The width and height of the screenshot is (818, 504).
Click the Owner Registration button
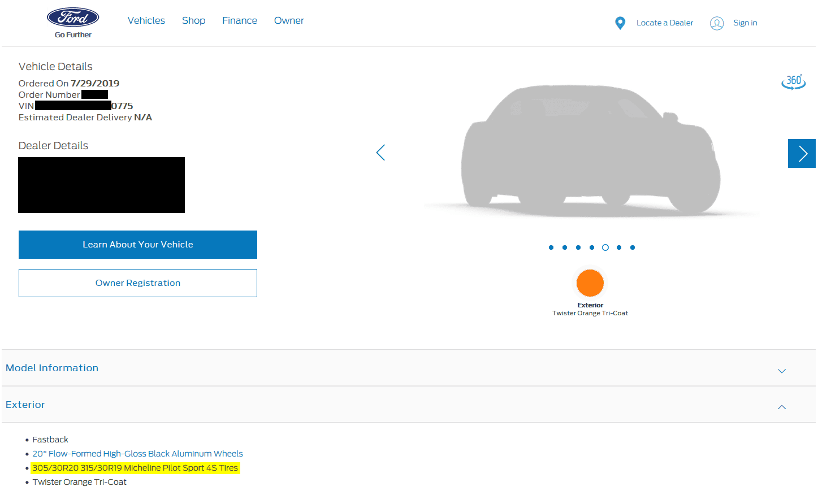tap(138, 283)
